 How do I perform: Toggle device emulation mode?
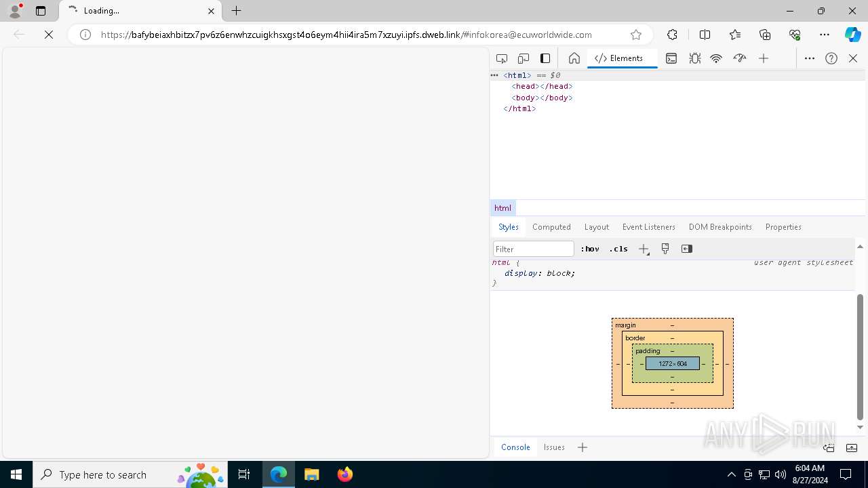524,58
